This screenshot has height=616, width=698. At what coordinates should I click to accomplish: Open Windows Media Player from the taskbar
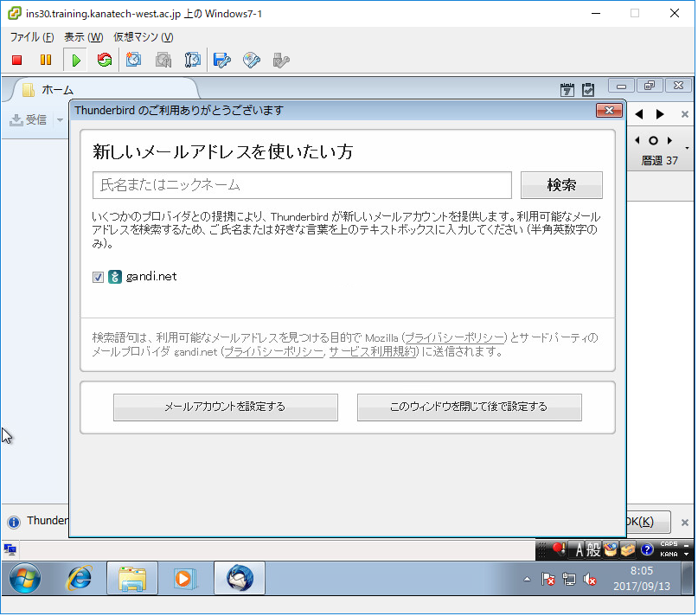[184, 579]
